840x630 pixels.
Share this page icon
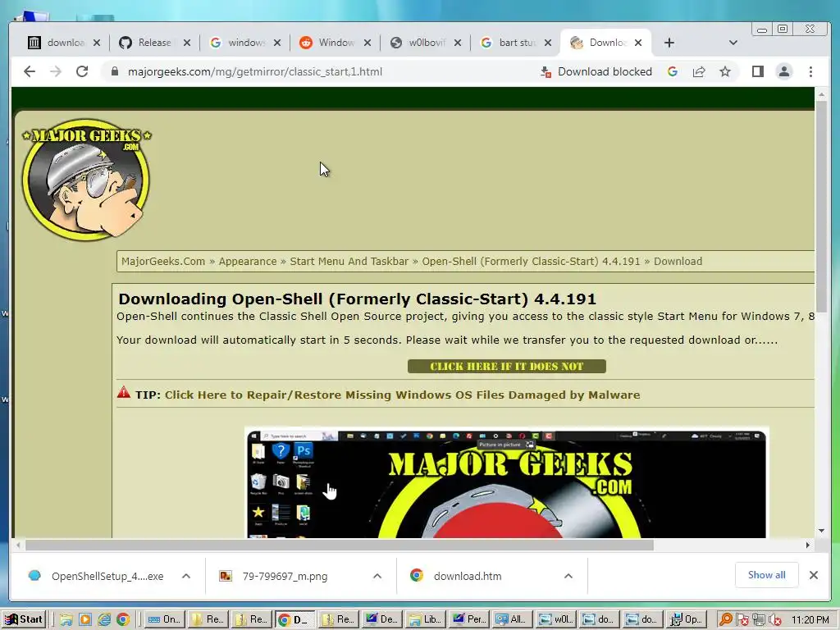(699, 72)
